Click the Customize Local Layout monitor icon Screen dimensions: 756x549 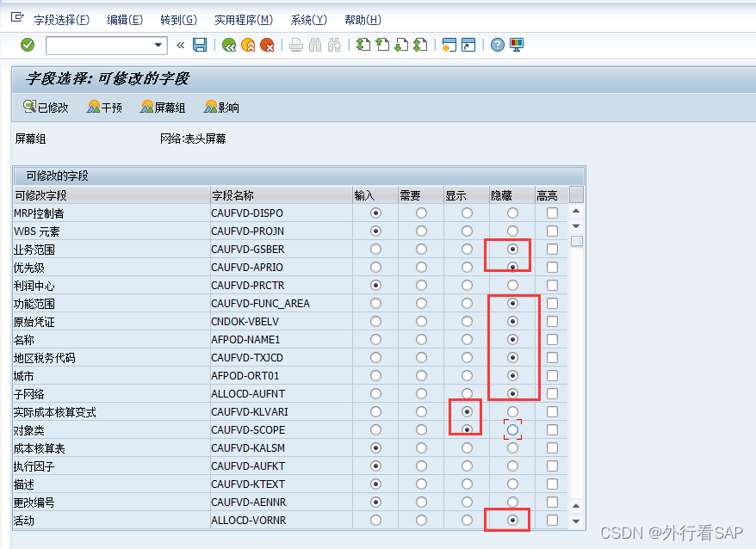[x=517, y=45]
